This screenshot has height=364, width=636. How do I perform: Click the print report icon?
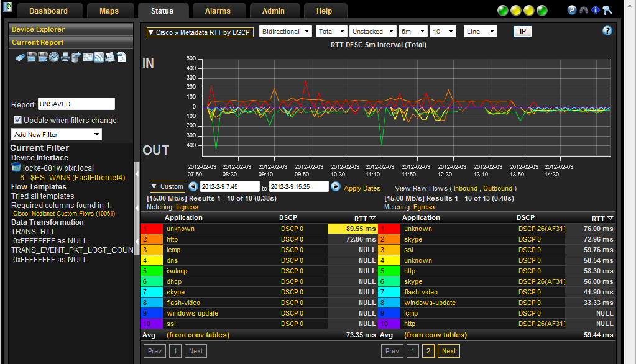pos(65,58)
